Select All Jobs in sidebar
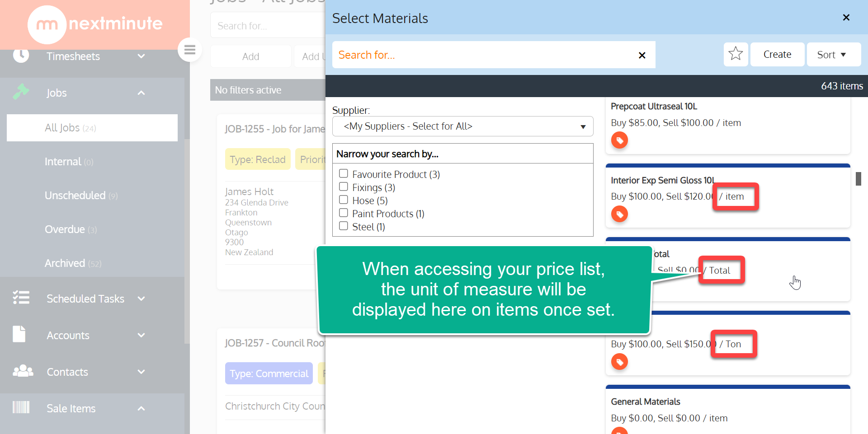 coord(92,128)
